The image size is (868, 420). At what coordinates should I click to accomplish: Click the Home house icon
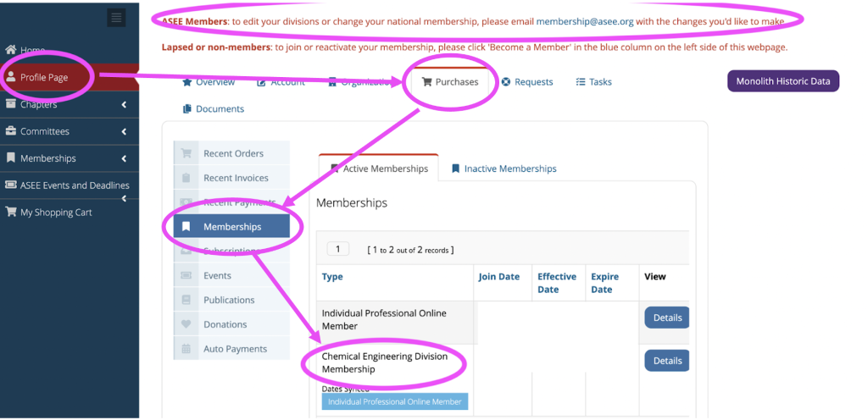click(x=10, y=50)
